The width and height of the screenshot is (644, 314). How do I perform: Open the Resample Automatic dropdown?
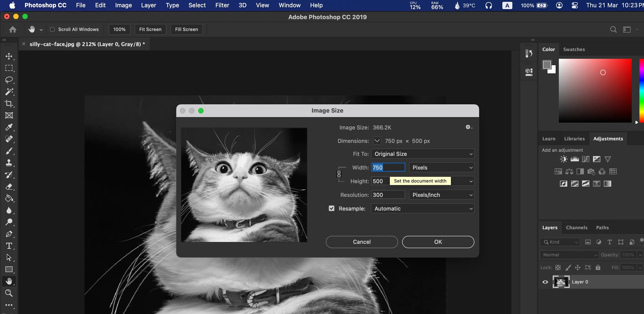click(x=422, y=209)
